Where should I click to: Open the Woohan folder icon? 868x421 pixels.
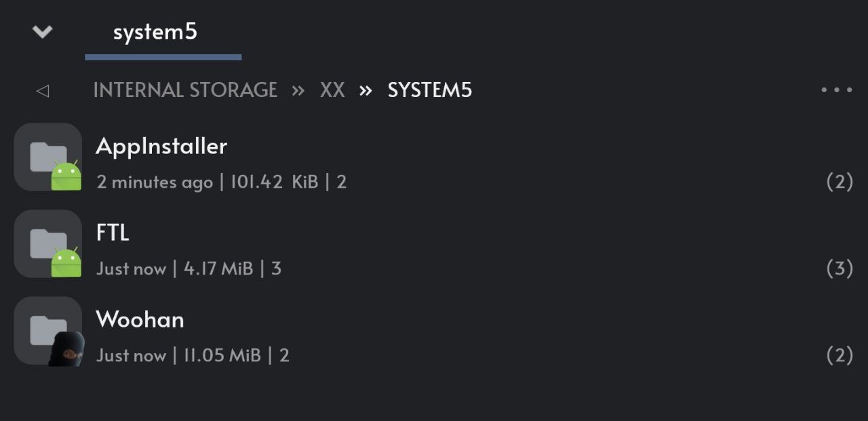point(47,330)
